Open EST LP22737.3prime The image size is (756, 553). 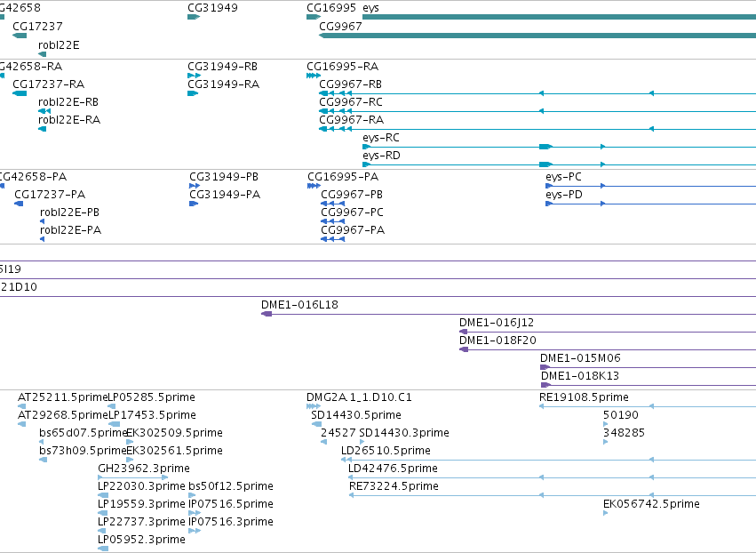point(142,523)
